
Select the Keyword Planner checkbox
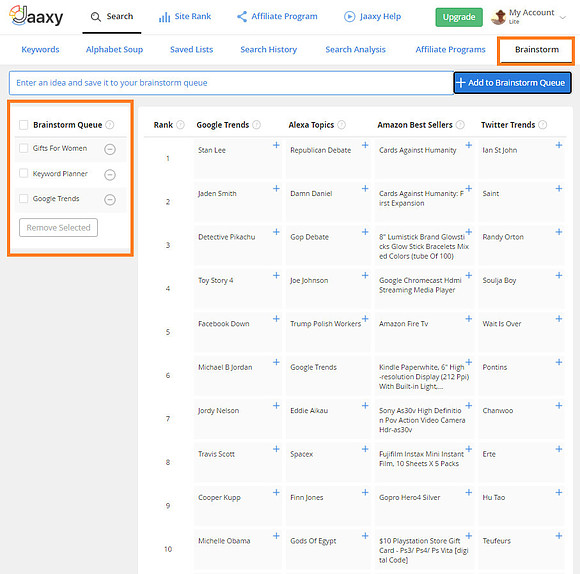click(23, 173)
